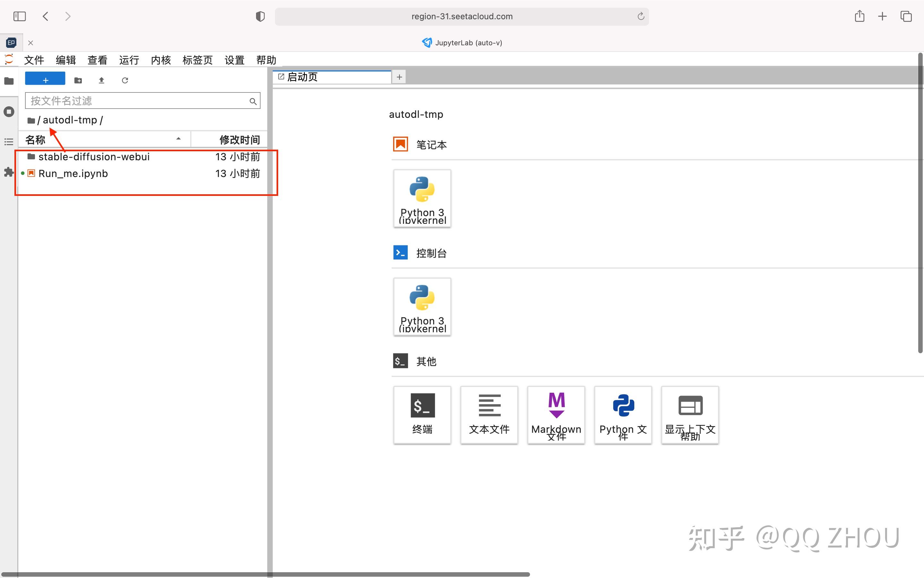The width and height of the screenshot is (924, 578).
Task: Open the 设置 menu
Action: (234, 60)
